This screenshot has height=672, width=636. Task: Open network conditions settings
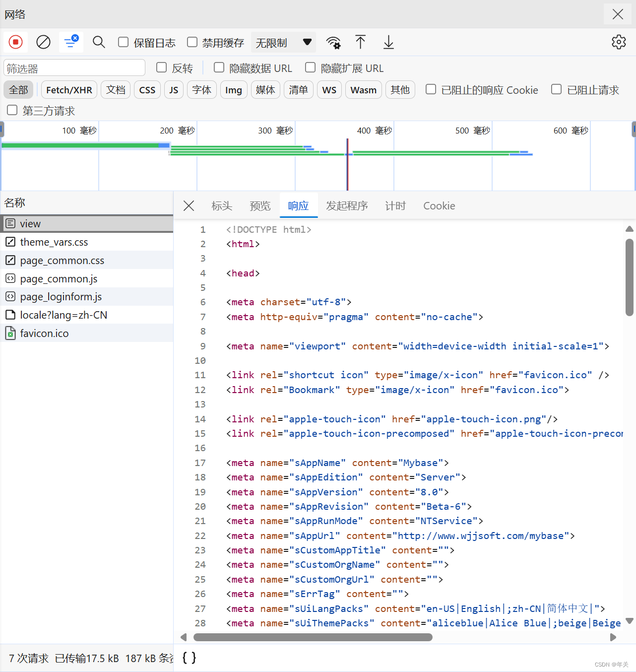333,42
